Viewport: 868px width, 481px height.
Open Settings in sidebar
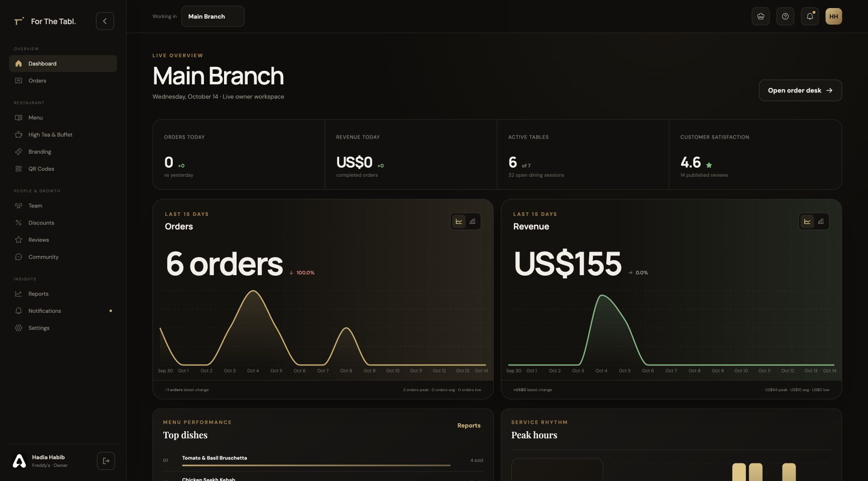[63, 328]
